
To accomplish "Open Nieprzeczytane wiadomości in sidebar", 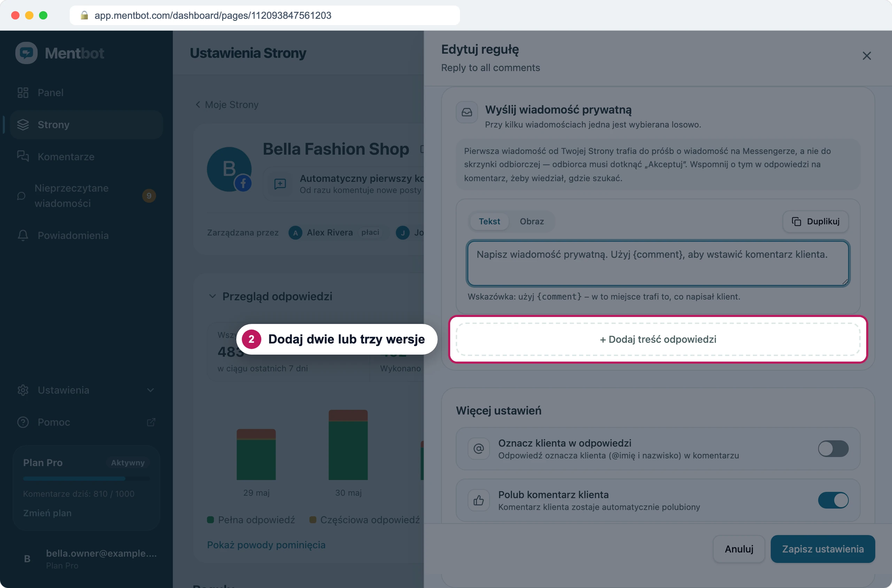I will (x=86, y=195).
